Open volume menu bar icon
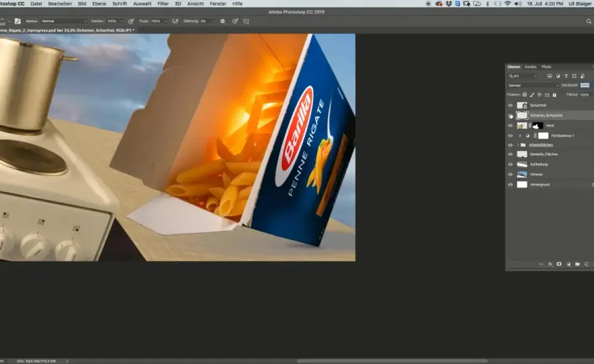Screen dimensions: 594x364 (518, 3)
